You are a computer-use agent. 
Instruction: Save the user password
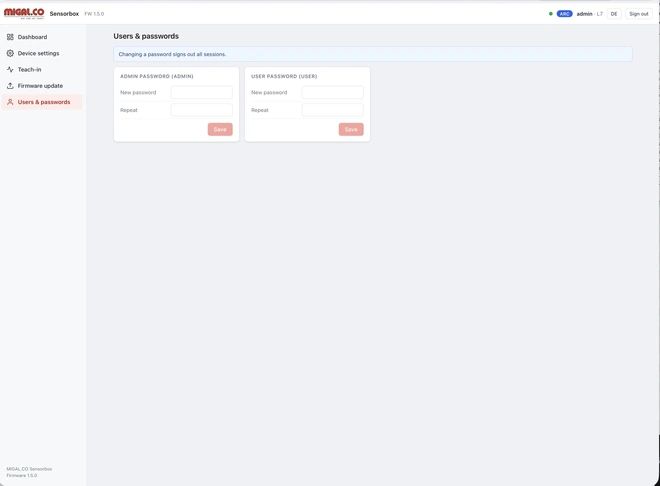[351, 129]
